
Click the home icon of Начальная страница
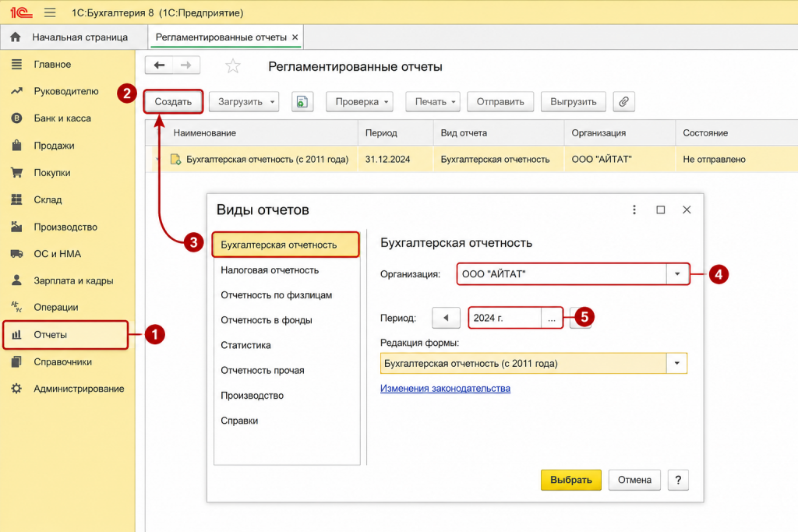16,37
